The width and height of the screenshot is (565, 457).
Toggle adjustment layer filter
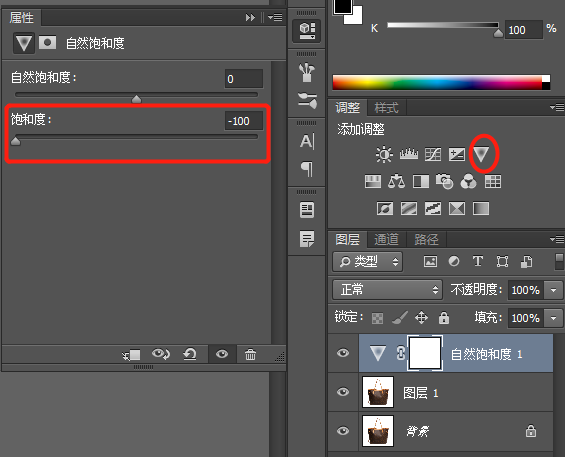click(x=454, y=261)
